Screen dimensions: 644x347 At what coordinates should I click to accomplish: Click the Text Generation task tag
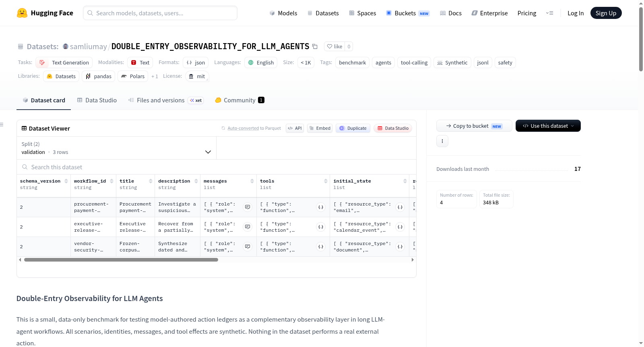tap(64, 62)
